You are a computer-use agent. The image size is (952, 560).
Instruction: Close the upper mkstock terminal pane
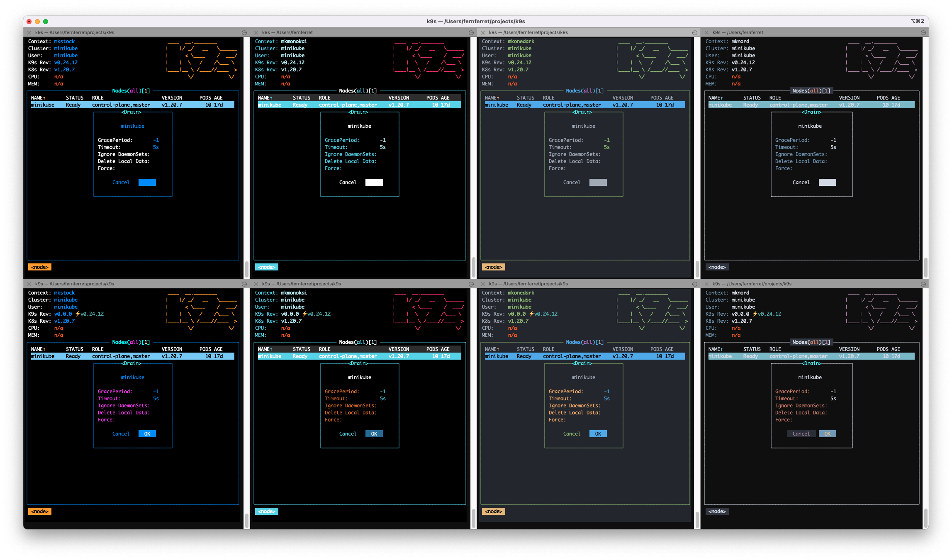tap(29, 32)
